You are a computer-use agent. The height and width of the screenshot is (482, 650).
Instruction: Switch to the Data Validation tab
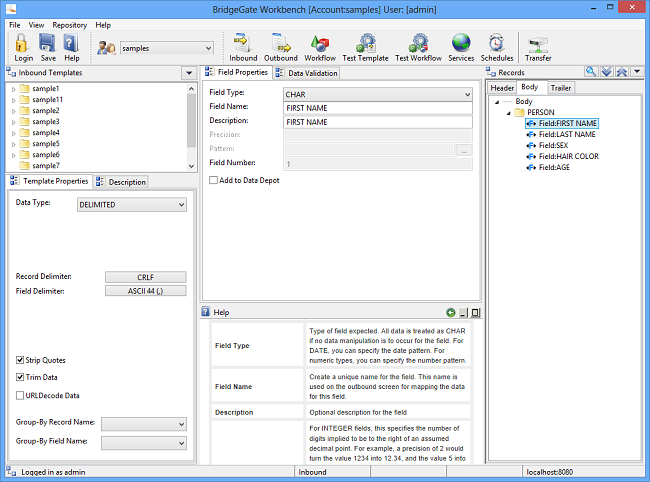pos(307,73)
